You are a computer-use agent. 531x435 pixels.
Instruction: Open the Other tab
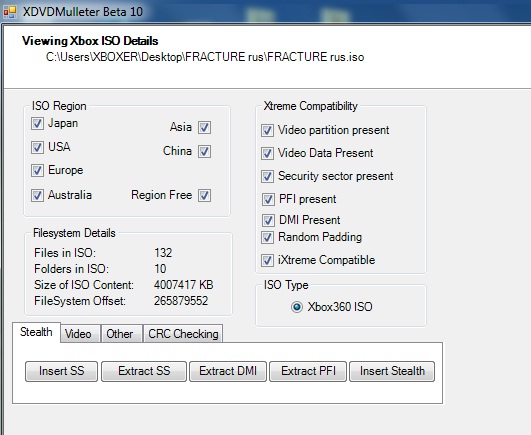tap(122, 334)
